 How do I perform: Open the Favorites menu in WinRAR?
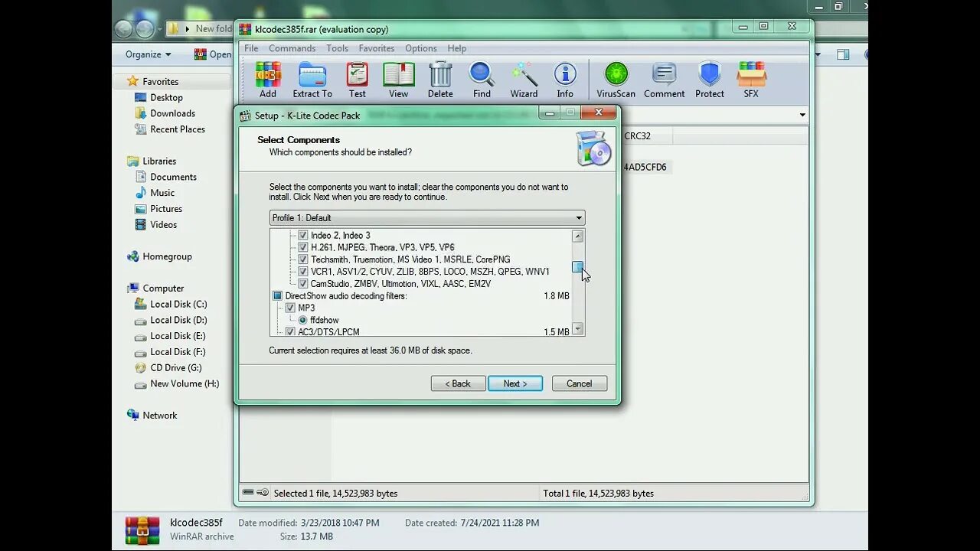377,48
